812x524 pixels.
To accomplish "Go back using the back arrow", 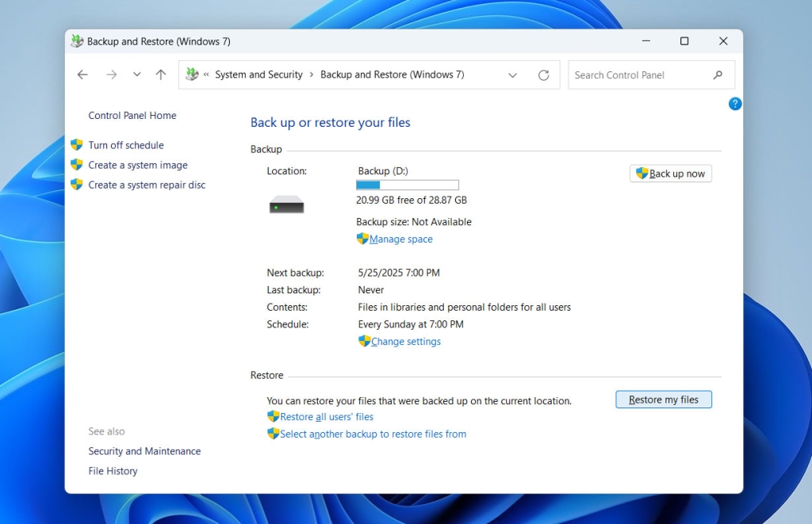I will coord(82,75).
